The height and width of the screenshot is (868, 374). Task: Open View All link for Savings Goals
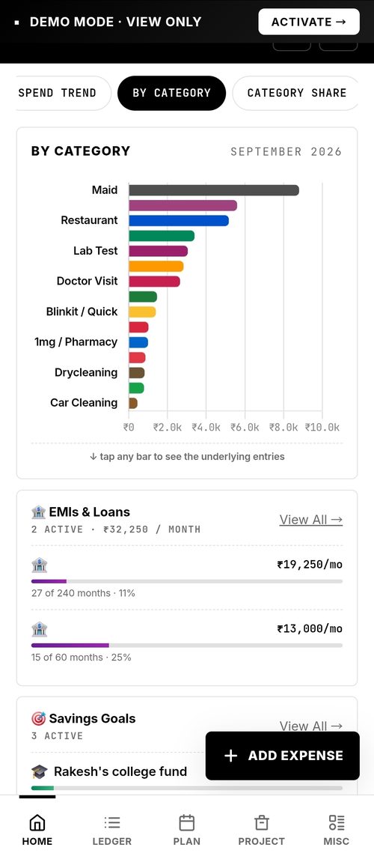pos(311,726)
